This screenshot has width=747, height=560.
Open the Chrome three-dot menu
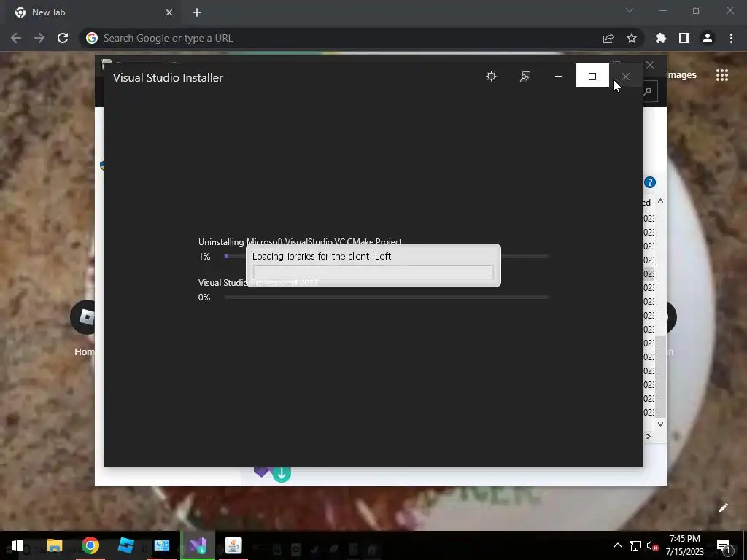tap(731, 38)
